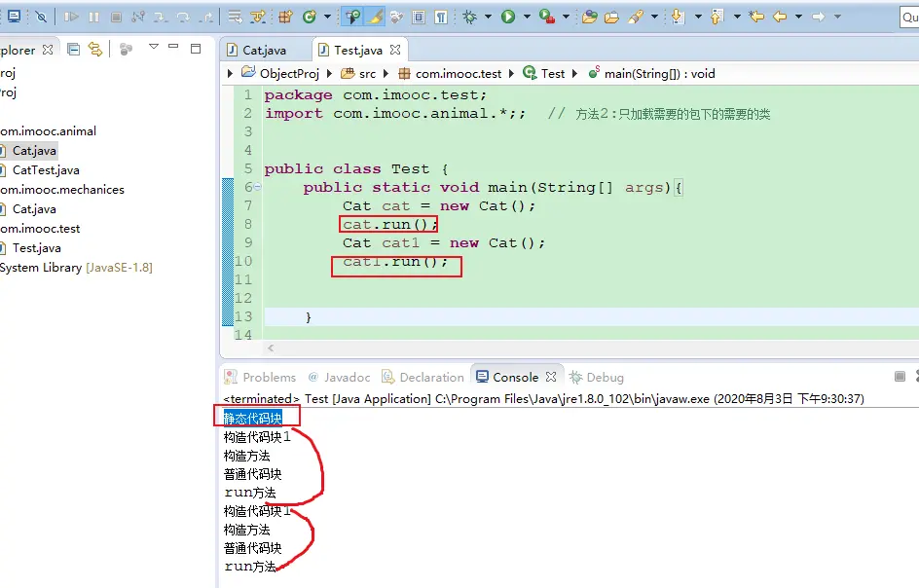Click Collapse All icon in explorer panel
Screen dimensions: 919x588
pyautogui.click(x=74, y=49)
